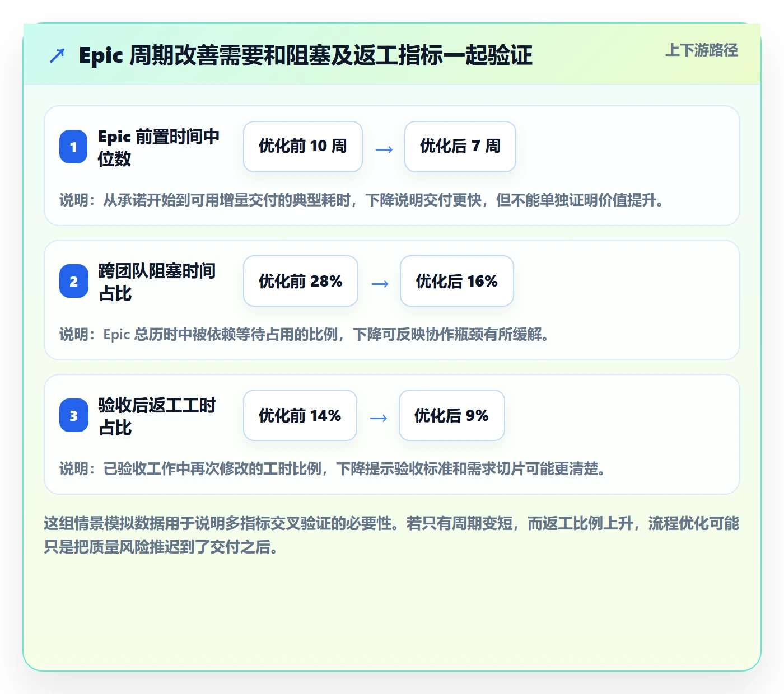Click the blue number 3 badge

73,416
